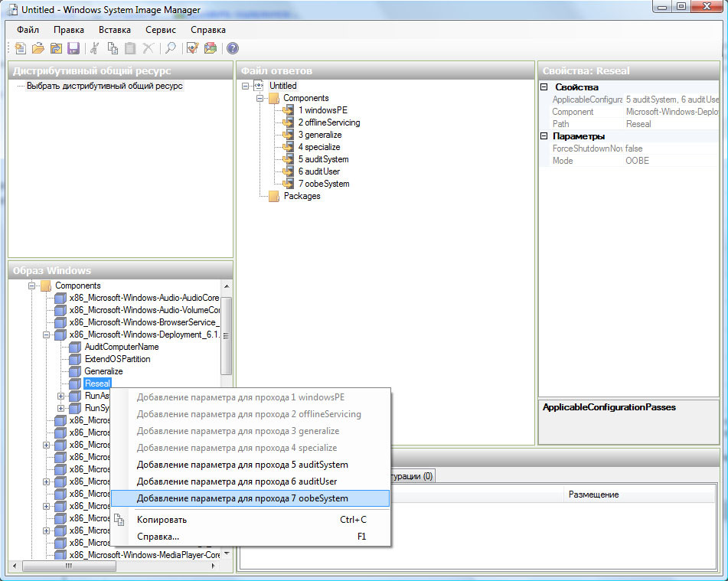Open help via the question mark icon
This screenshot has width=728, height=581.
[233, 48]
